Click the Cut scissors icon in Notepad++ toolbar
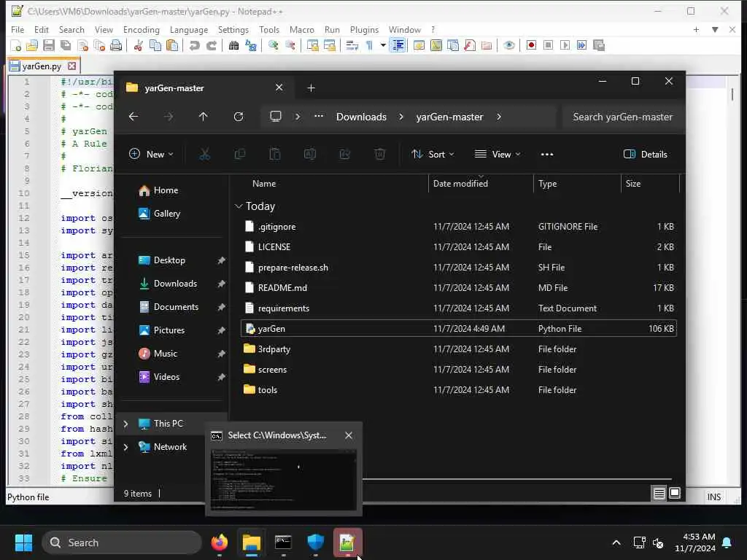The width and height of the screenshot is (747, 560). 138,46
